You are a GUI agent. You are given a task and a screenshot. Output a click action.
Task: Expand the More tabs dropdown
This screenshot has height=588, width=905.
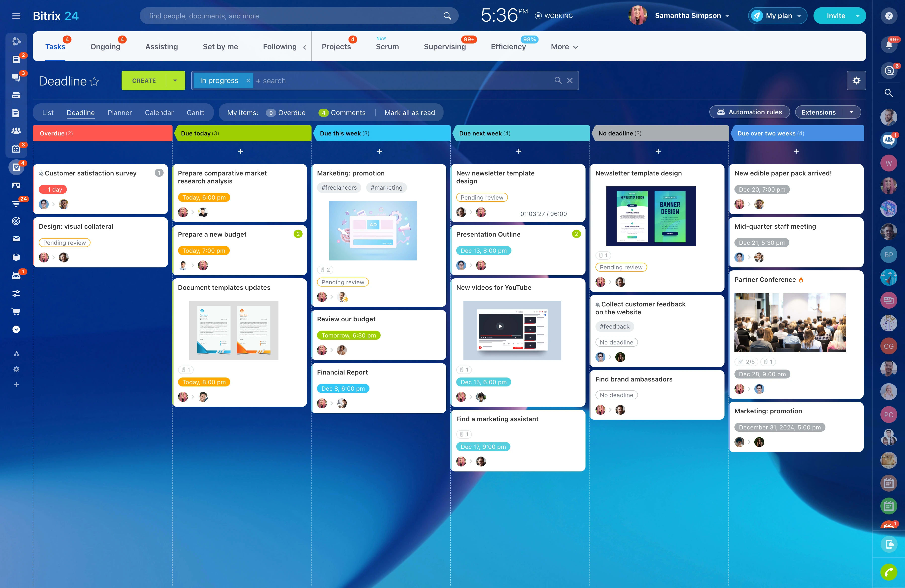click(564, 47)
